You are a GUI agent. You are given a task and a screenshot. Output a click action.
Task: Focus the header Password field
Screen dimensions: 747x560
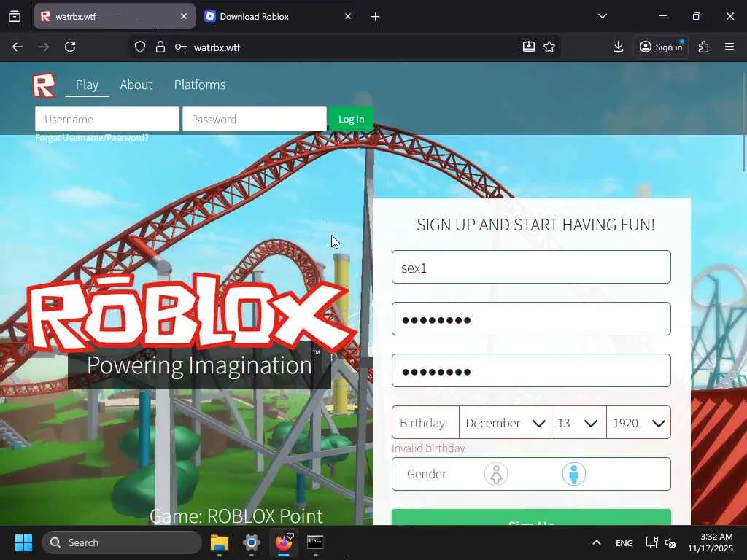tap(255, 119)
